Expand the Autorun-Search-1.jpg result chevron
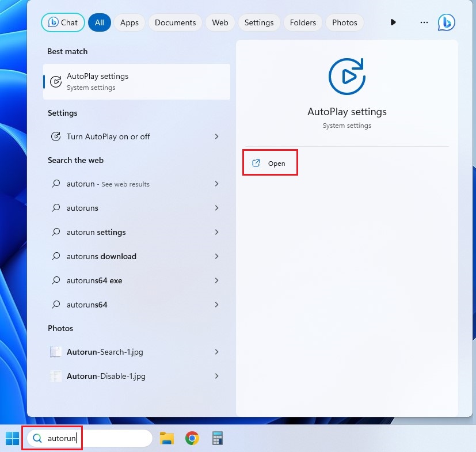The image size is (476, 452). (216, 352)
